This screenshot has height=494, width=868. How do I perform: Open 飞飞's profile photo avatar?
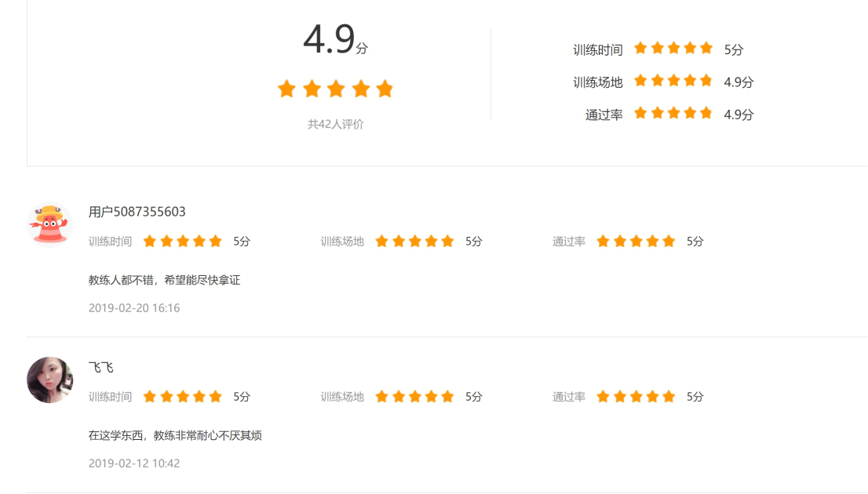pos(49,380)
